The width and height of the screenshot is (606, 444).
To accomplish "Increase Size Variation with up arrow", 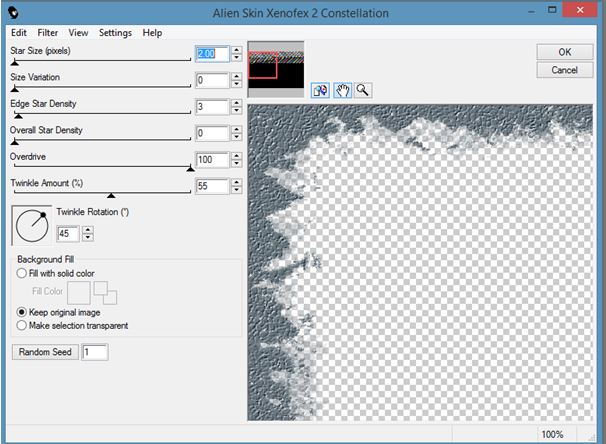I will [237, 76].
